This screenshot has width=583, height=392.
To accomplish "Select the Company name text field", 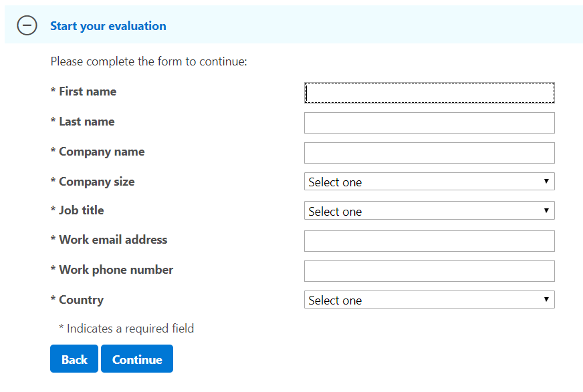I will (x=429, y=153).
